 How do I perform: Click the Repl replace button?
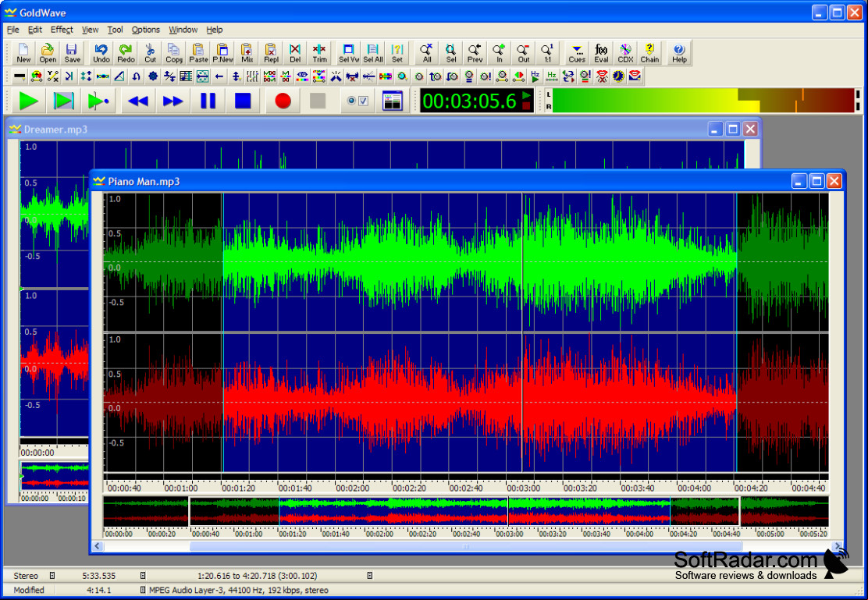click(272, 52)
